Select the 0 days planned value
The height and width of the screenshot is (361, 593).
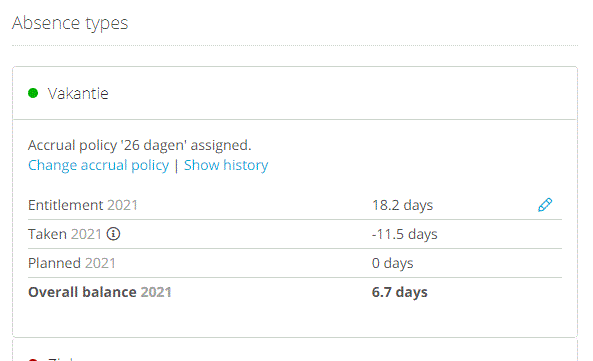[393, 263]
